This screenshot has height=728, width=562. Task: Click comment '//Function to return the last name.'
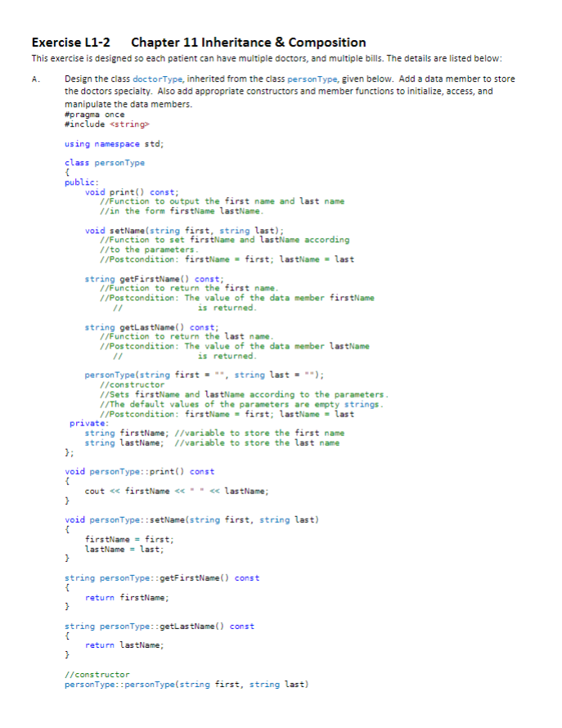[187, 337]
